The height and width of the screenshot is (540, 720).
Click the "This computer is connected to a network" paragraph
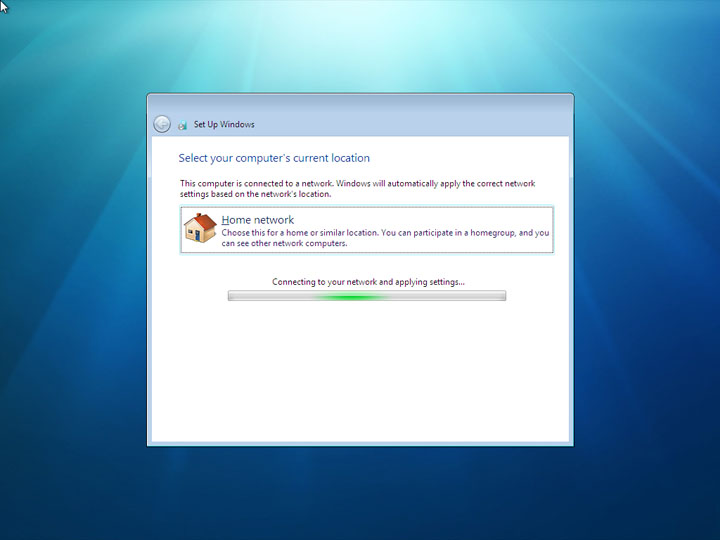pos(358,189)
